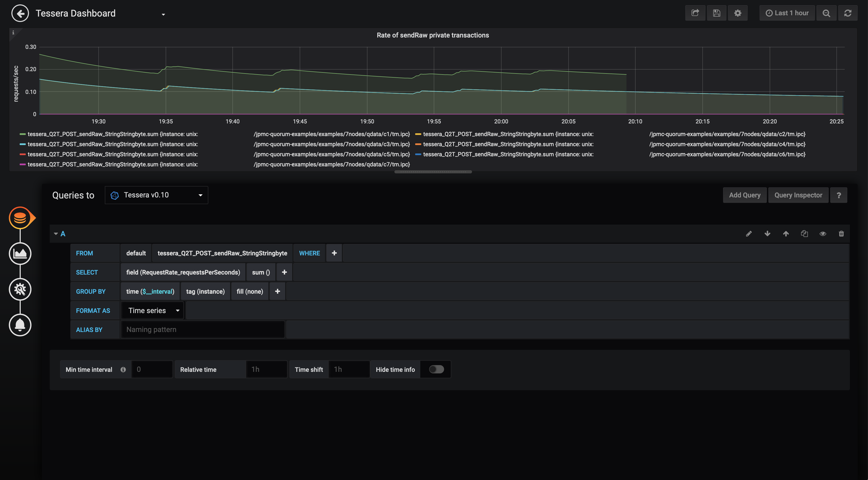The width and height of the screenshot is (868, 480).
Task: Click the panel resize handle bar
Action: click(x=433, y=172)
